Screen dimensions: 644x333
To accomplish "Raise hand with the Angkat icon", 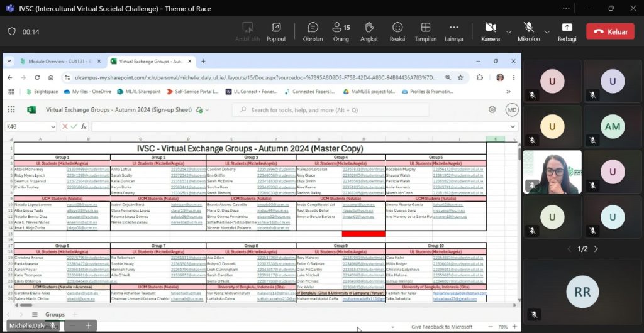I will tap(369, 31).
